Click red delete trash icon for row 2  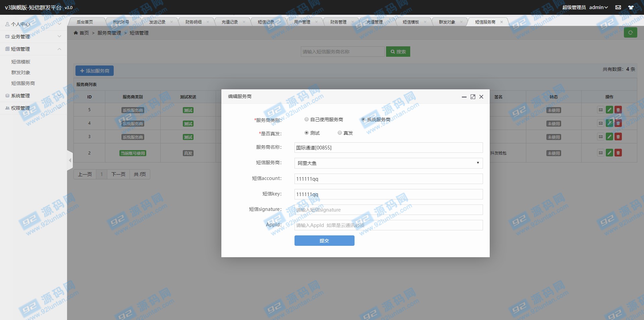pyautogui.click(x=618, y=153)
